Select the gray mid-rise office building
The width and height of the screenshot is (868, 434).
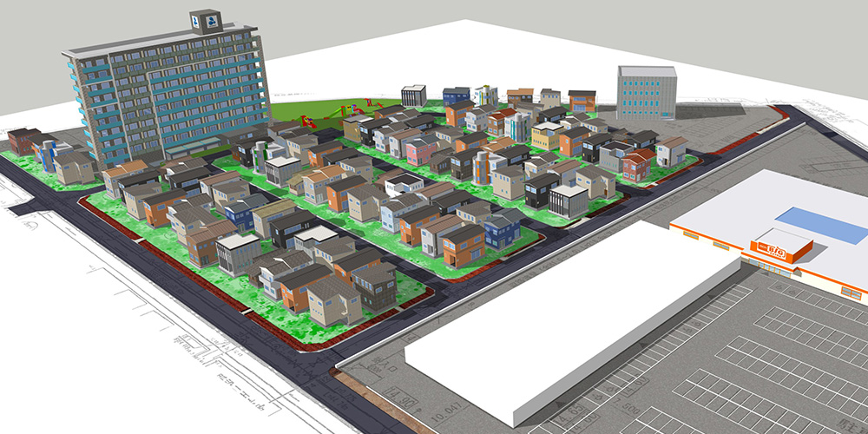click(x=647, y=92)
